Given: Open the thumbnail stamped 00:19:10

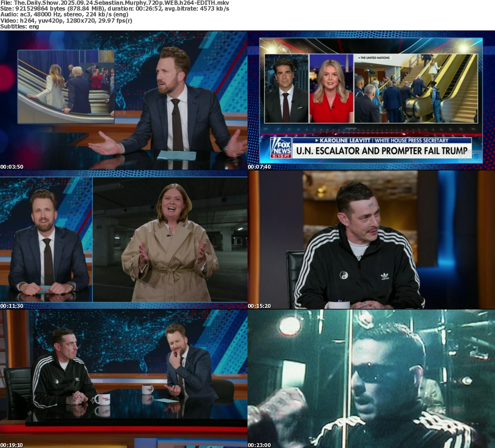Looking at the screenshot, I should click(x=124, y=378).
